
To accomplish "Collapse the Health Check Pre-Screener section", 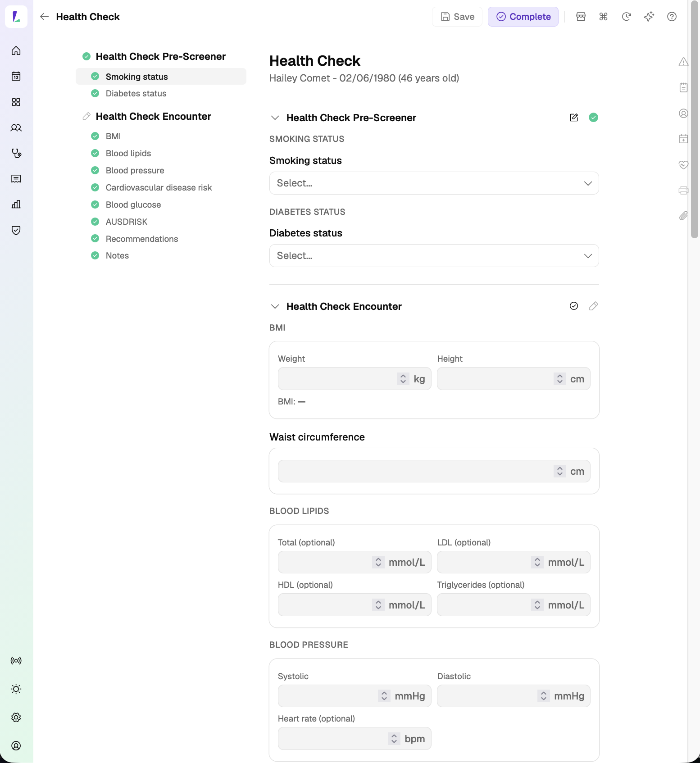I will [x=275, y=118].
